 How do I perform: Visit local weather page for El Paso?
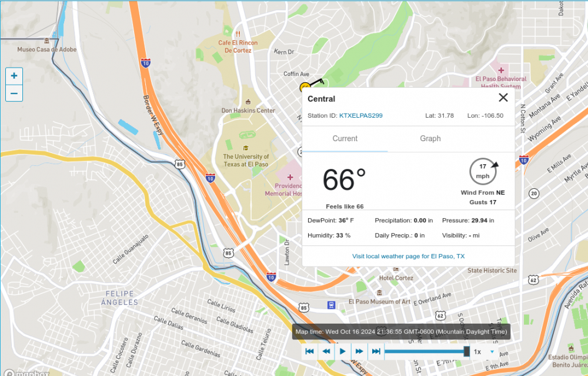(x=408, y=256)
